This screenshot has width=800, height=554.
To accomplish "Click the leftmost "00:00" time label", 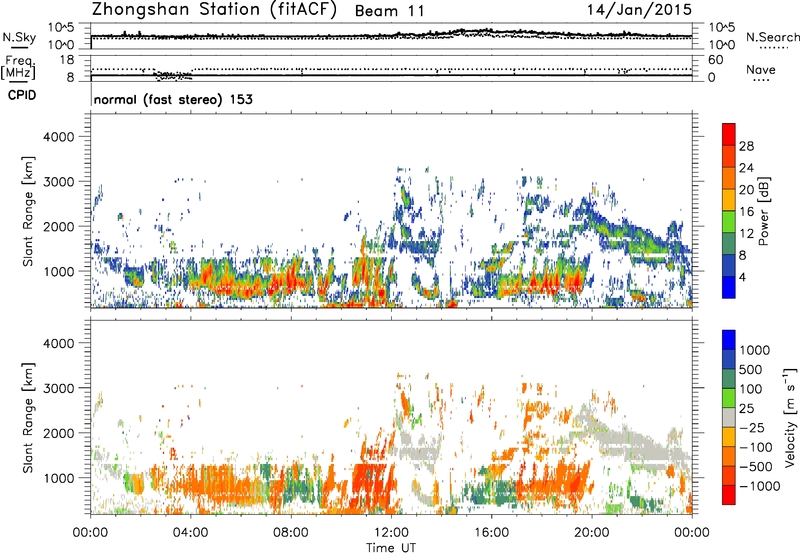I will click(x=90, y=533).
